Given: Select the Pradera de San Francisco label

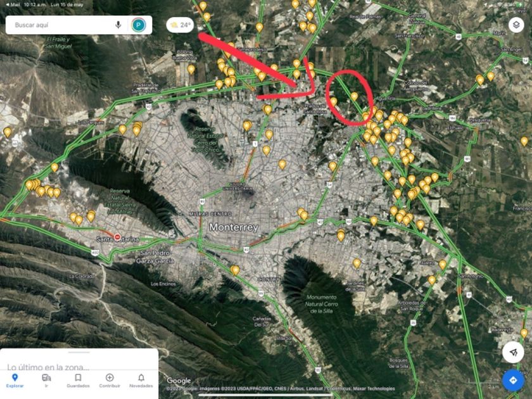Looking at the screenshot, I should coord(146,88).
